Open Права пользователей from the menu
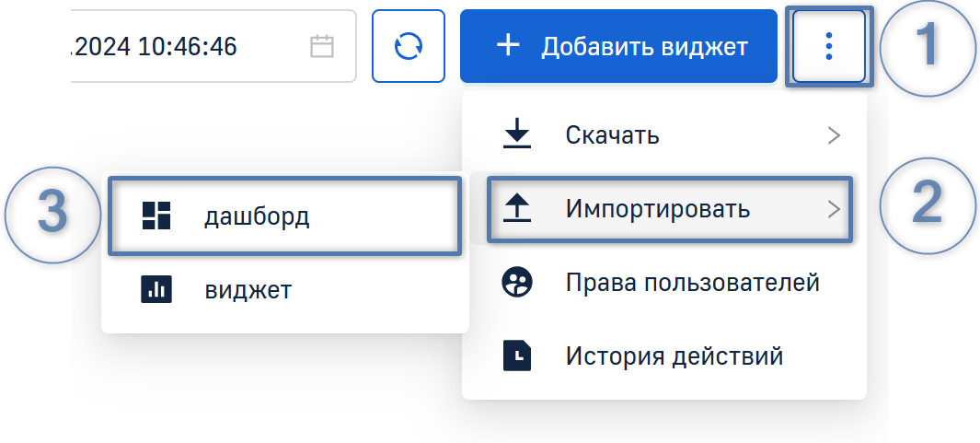This screenshot has width=980, height=443. pyautogui.click(x=692, y=282)
